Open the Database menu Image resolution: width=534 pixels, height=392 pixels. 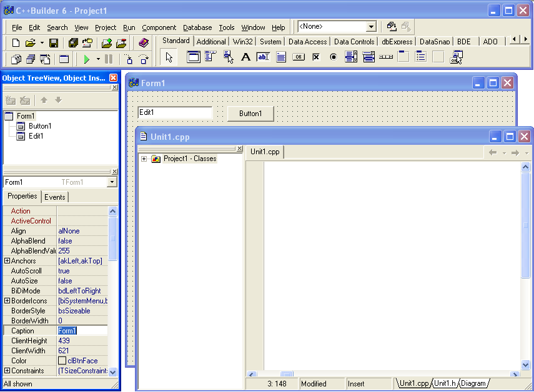tap(197, 27)
